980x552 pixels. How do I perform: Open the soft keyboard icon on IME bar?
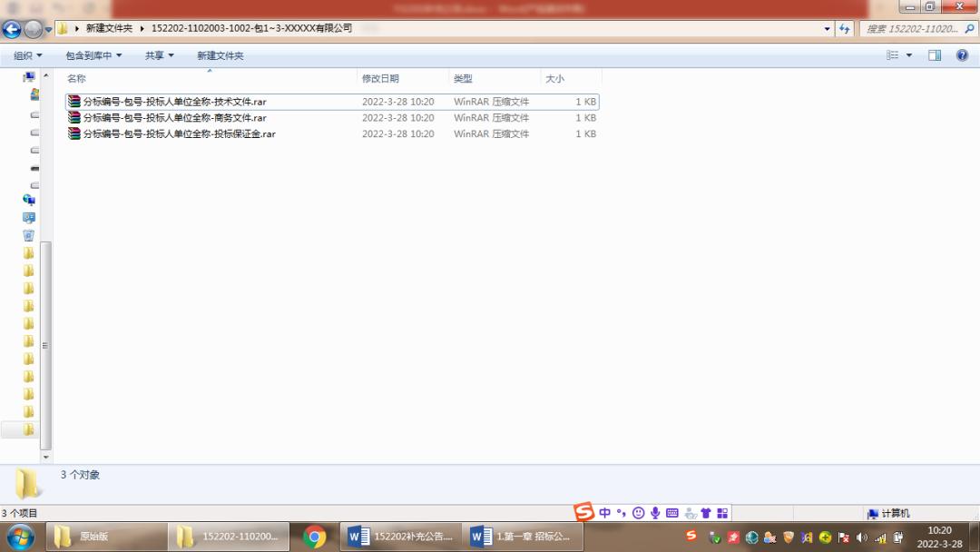(671, 513)
